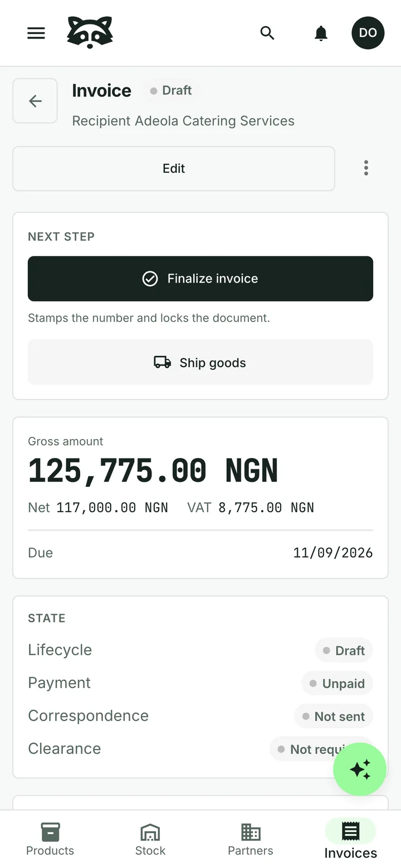
Task: Click the raccoon logo
Action: [90, 32]
